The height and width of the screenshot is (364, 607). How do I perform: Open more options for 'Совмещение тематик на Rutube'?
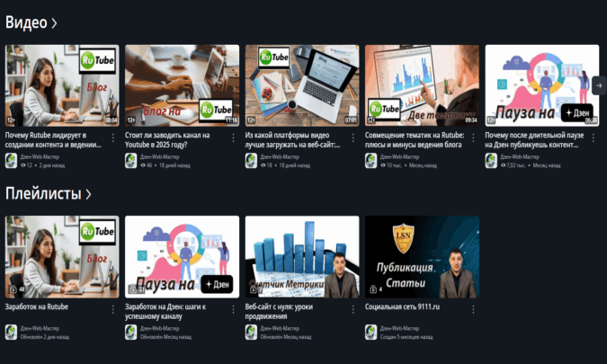[x=473, y=138]
